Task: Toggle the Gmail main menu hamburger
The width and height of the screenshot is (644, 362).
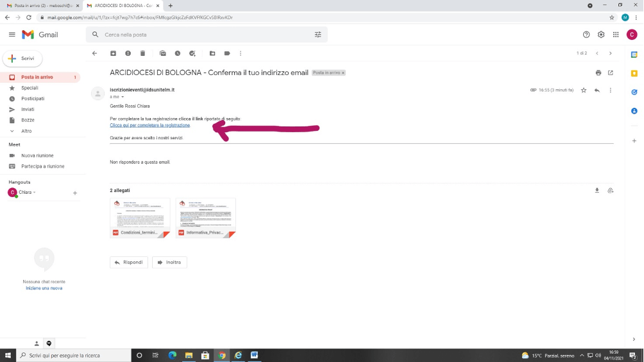Action: pyautogui.click(x=12, y=35)
